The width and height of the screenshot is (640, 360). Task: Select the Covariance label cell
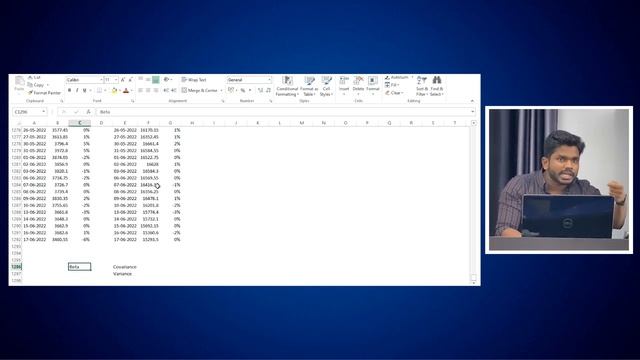[x=125, y=267]
